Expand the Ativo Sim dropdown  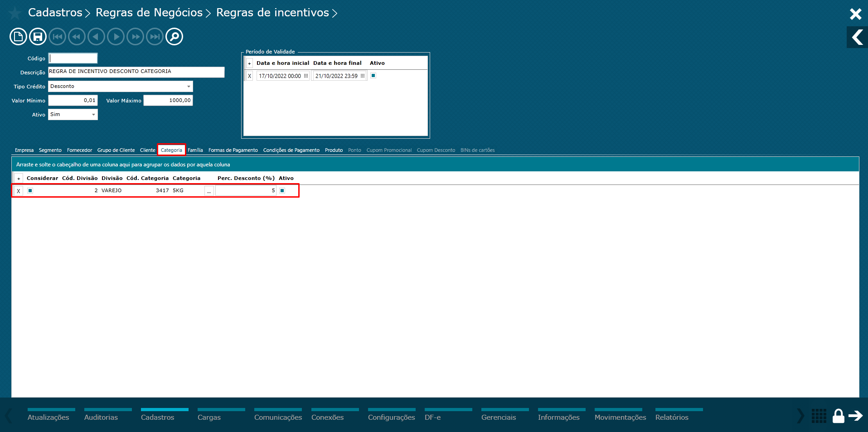(x=93, y=115)
